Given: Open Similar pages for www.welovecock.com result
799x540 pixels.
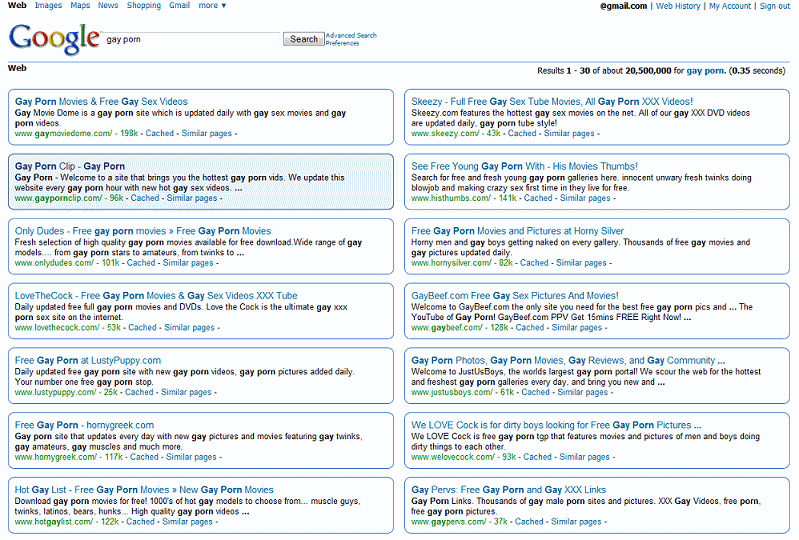Looking at the screenshot, I should tap(584, 457).
